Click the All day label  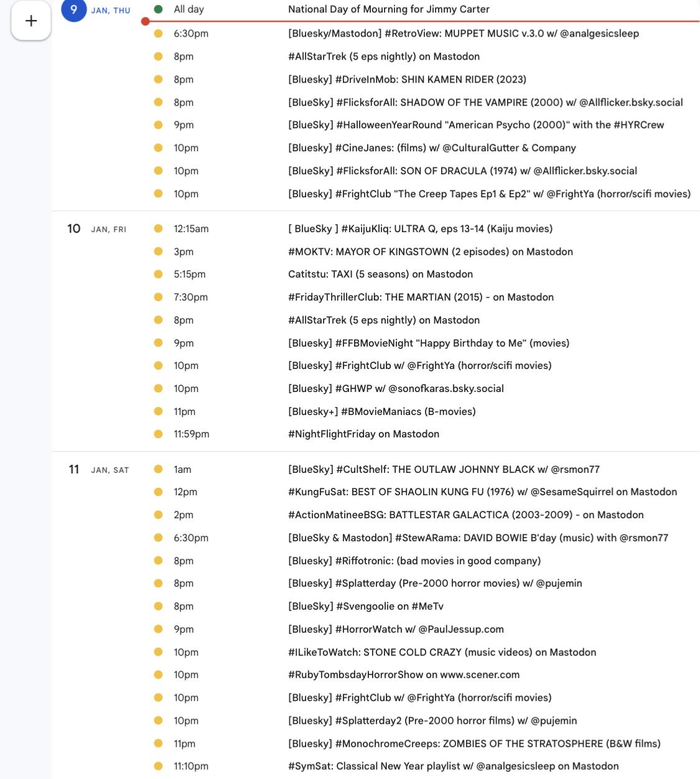(189, 9)
